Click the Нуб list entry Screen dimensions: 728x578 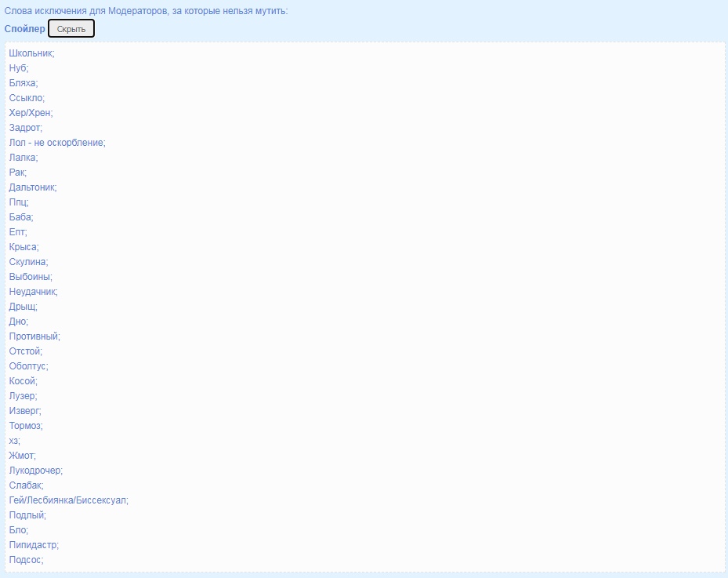[x=19, y=68]
